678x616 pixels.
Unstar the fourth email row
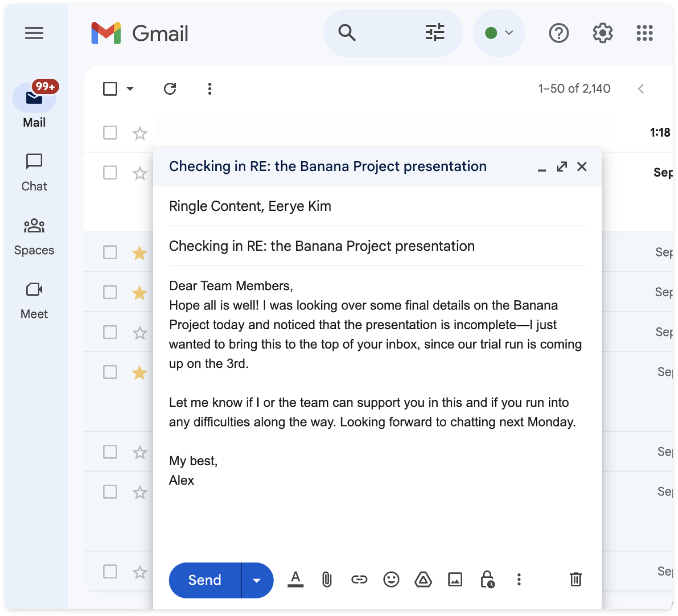140,293
